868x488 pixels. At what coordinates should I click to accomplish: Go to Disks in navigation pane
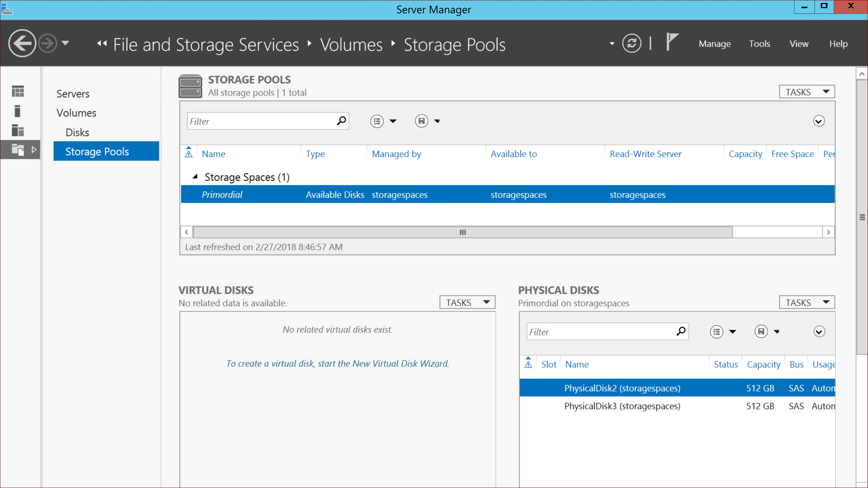click(77, 132)
